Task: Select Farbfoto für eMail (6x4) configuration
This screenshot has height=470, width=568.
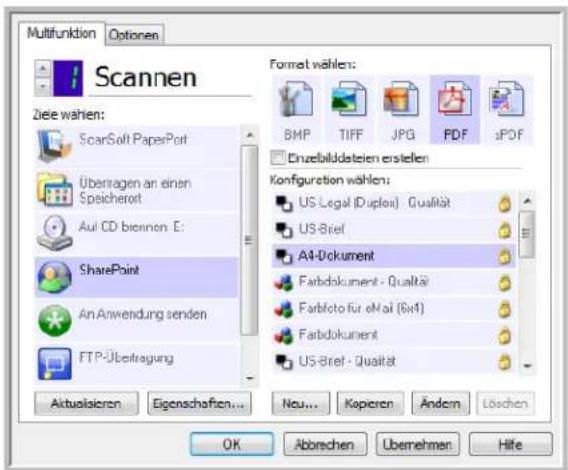Action: [x=361, y=309]
